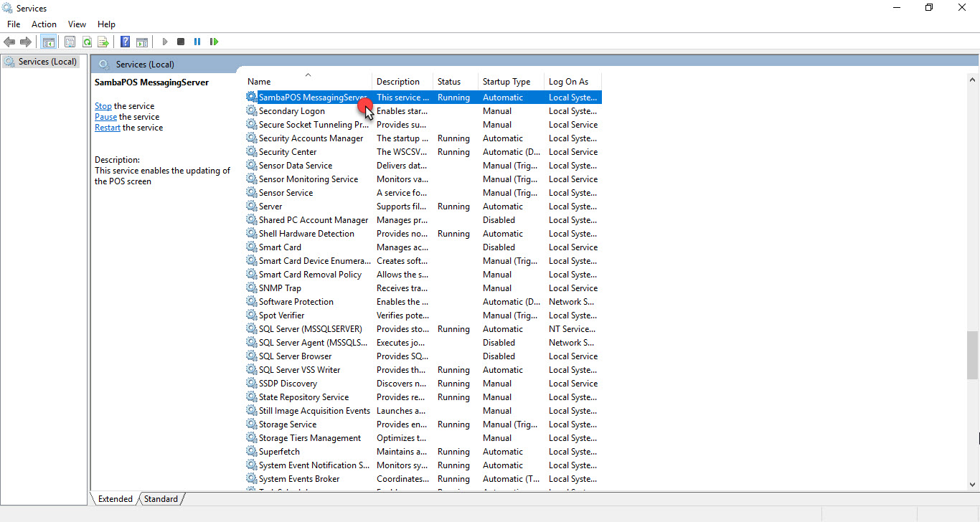Click the Show/Hide Console Tree toolbar icon
Viewport: 980px width, 522px height.
pyautogui.click(x=48, y=42)
